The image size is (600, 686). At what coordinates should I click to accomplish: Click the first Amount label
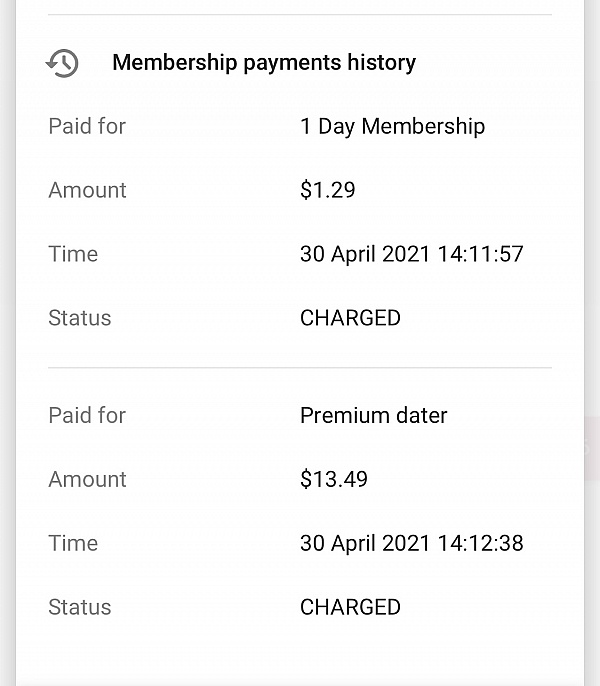88,190
